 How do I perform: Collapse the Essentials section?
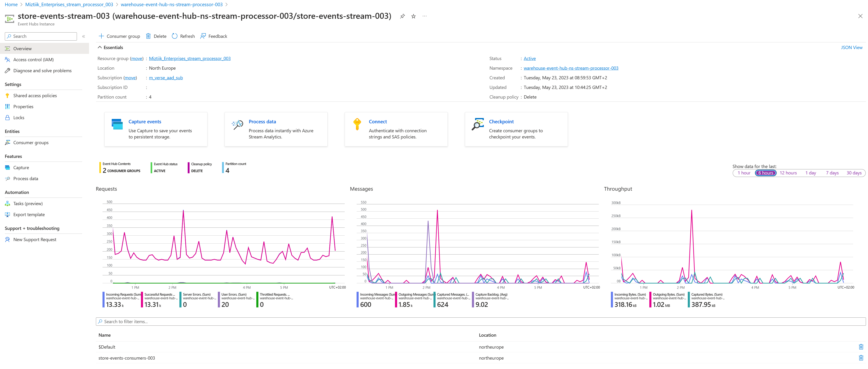point(100,48)
